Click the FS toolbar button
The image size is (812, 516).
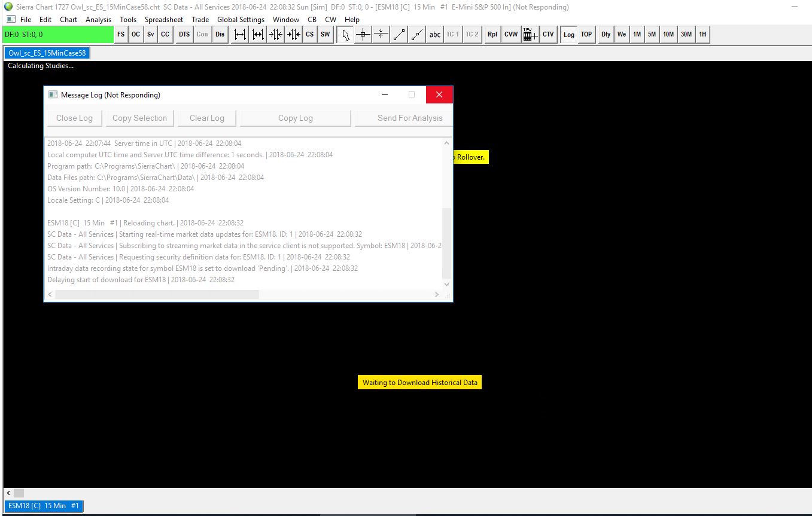(121, 35)
